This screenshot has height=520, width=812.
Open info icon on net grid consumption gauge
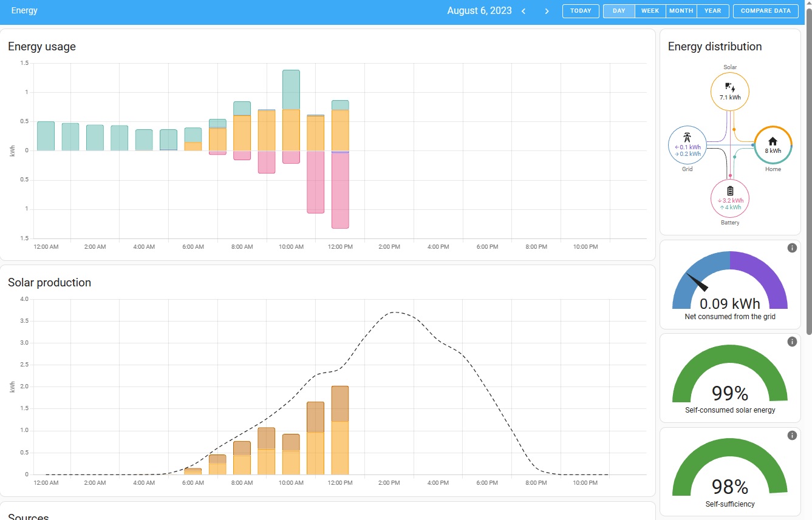tap(792, 248)
